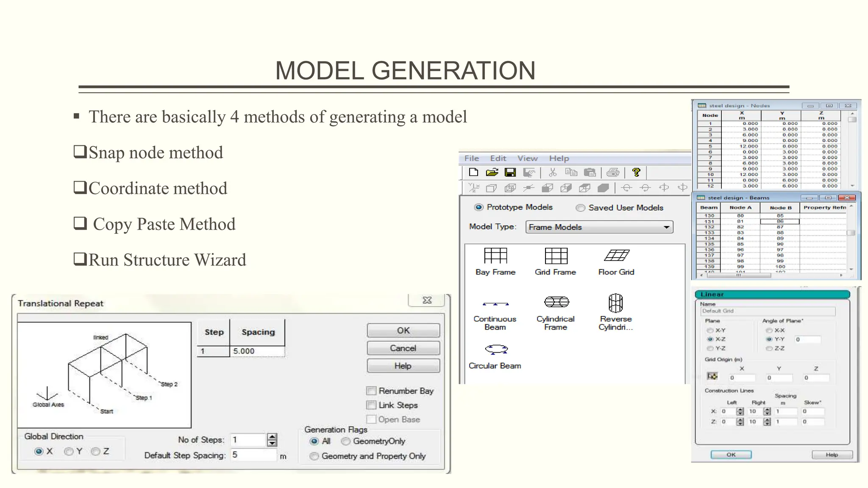The width and height of the screenshot is (868, 488).
Task: Select Global Direction Y radio button
Action: (x=68, y=452)
